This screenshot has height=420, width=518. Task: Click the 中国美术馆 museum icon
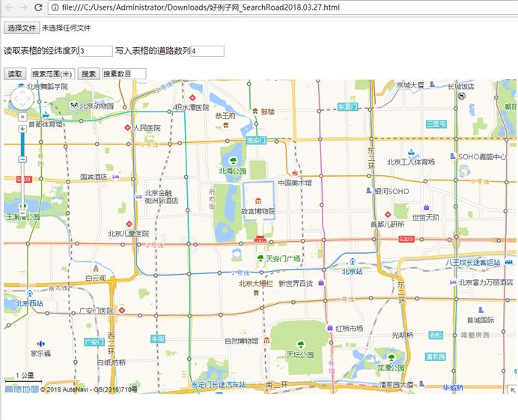(295, 173)
